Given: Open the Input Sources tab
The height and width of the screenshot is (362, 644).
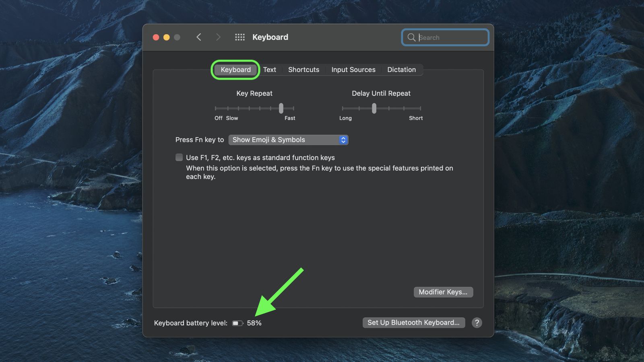Looking at the screenshot, I should pos(353,70).
